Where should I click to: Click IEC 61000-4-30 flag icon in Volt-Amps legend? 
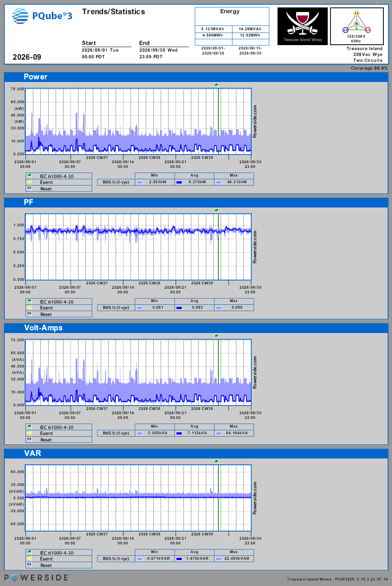pyautogui.click(x=29, y=427)
